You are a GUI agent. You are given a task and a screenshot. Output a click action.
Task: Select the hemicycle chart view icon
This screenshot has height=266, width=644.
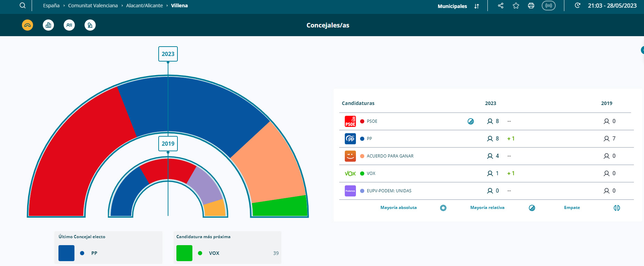coord(27,25)
